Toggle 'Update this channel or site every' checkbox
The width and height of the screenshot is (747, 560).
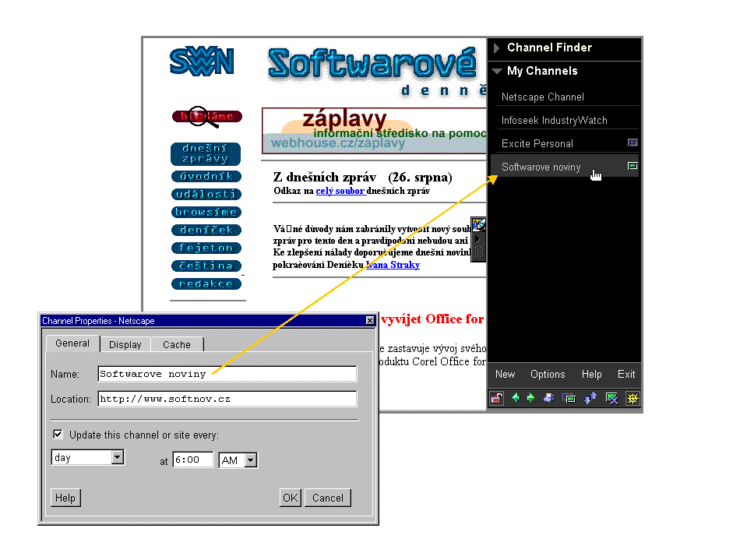click(x=58, y=435)
